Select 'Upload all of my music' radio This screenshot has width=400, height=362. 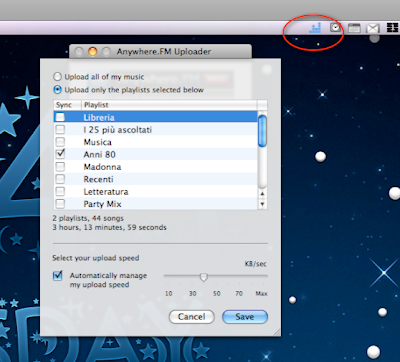pos(57,77)
